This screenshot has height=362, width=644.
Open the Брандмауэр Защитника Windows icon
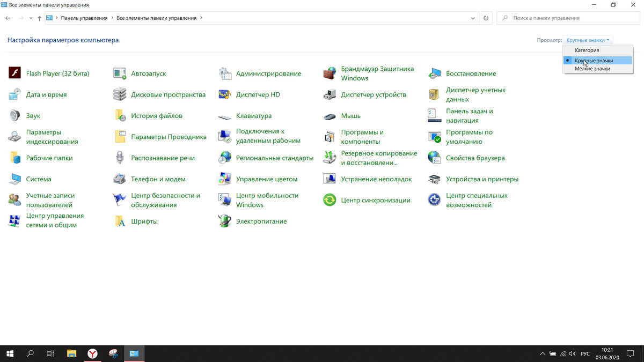pos(330,73)
